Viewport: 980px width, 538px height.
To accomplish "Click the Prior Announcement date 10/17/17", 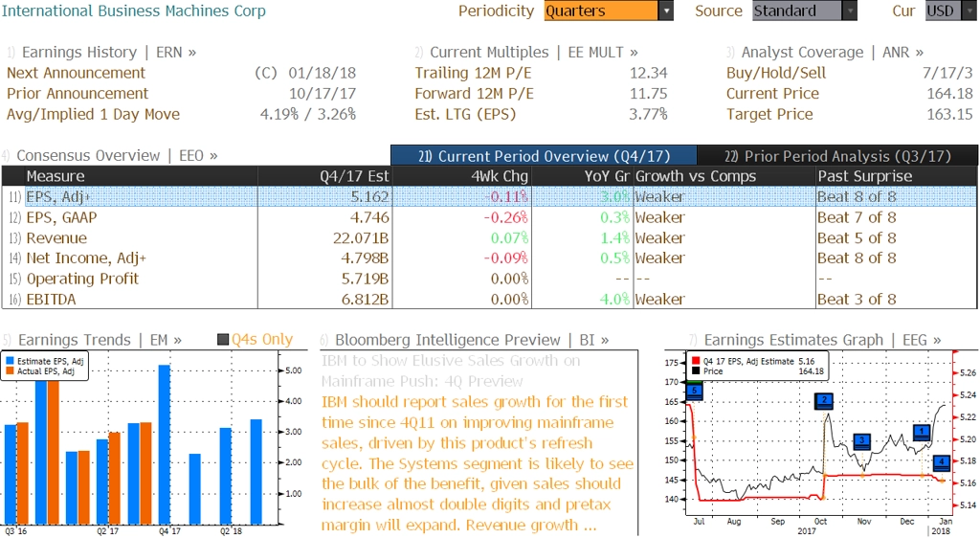I will coord(322,94).
